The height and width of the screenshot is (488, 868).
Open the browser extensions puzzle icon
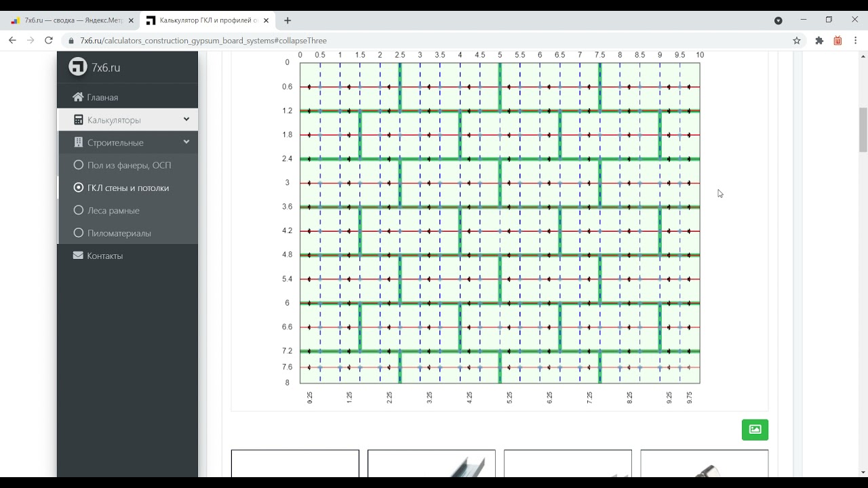point(819,41)
